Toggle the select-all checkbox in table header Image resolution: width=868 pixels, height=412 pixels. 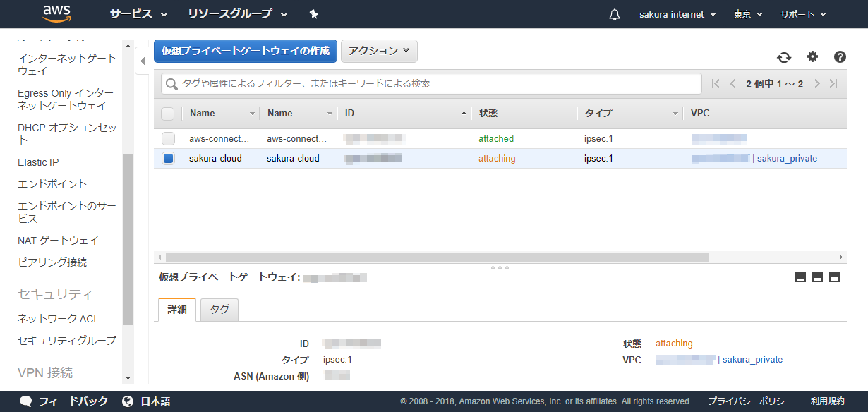click(x=168, y=114)
